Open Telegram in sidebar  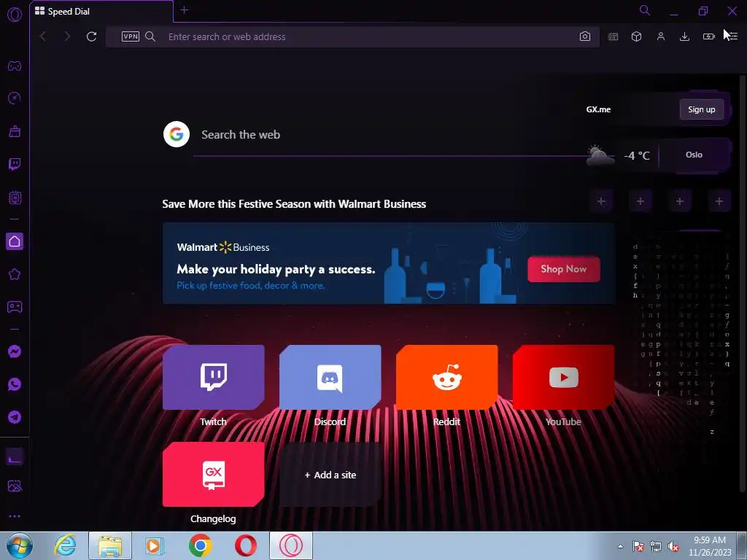pyautogui.click(x=15, y=417)
